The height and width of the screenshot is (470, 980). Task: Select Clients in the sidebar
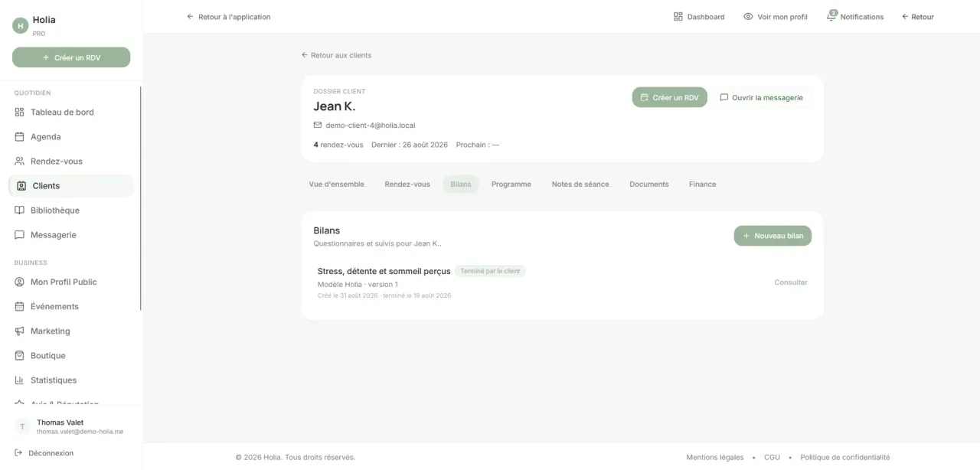click(71, 185)
